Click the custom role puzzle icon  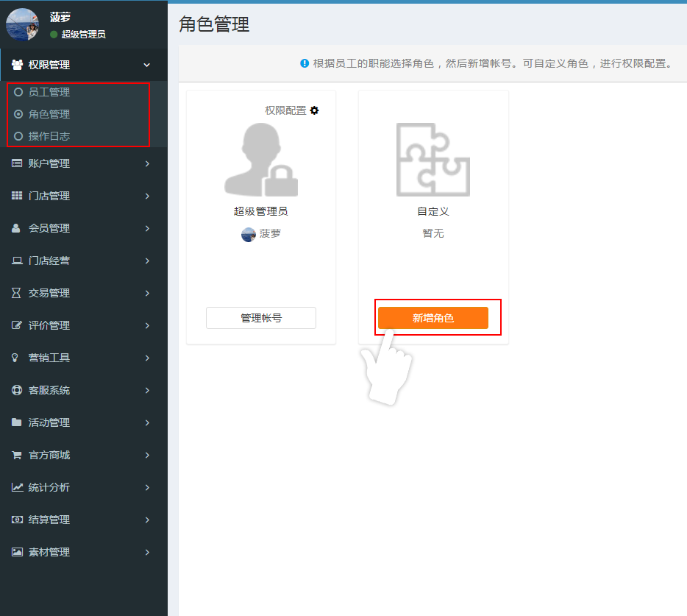click(x=433, y=160)
